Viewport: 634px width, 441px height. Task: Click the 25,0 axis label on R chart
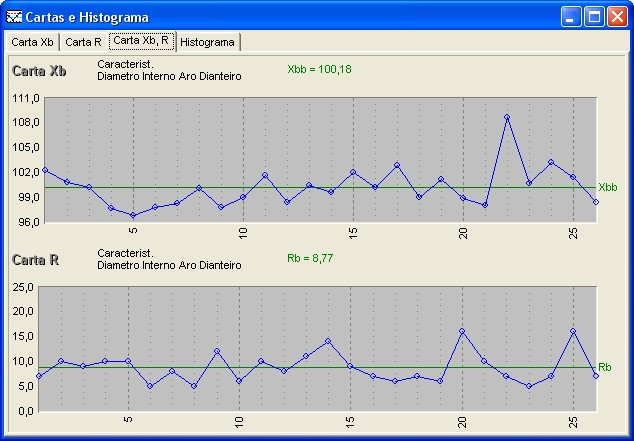(23, 287)
